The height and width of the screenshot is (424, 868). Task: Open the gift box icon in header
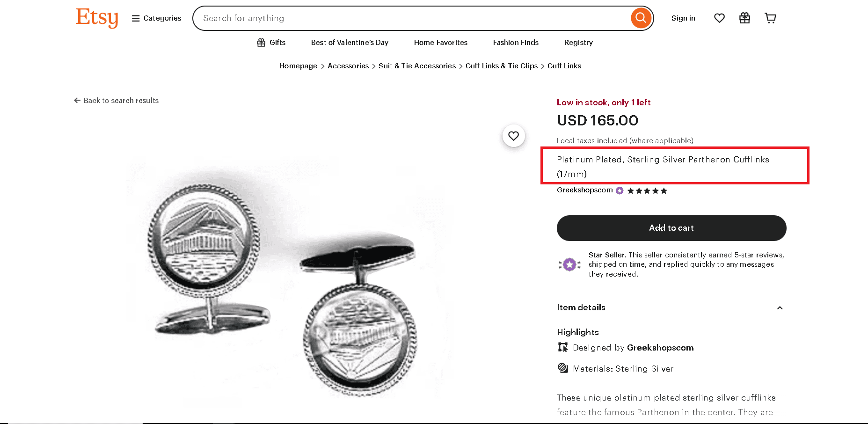(x=744, y=18)
